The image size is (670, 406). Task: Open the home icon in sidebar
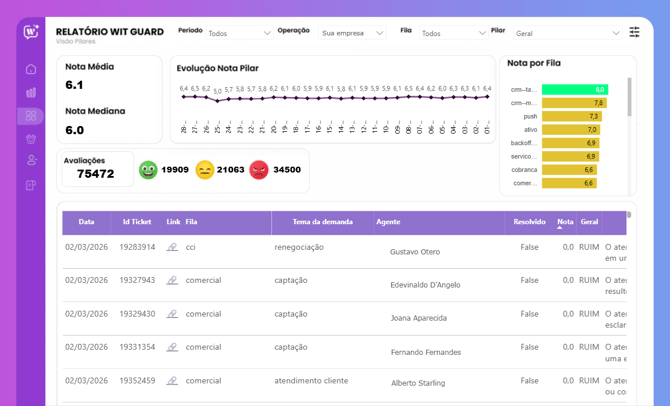pos(31,69)
